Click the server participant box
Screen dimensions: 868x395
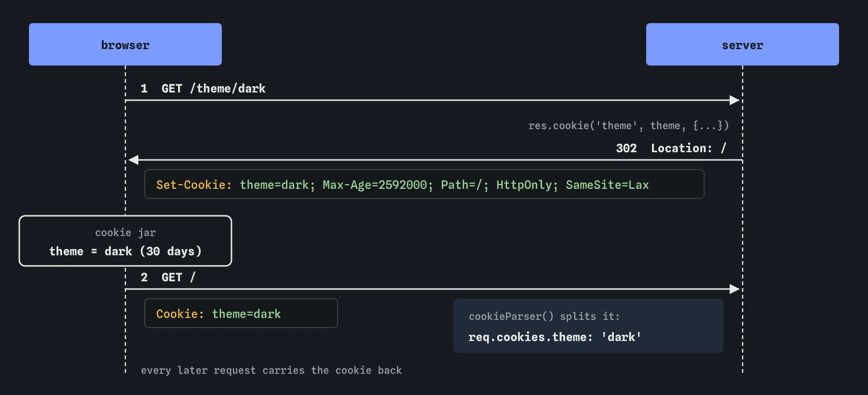pyautogui.click(x=743, y=44)
